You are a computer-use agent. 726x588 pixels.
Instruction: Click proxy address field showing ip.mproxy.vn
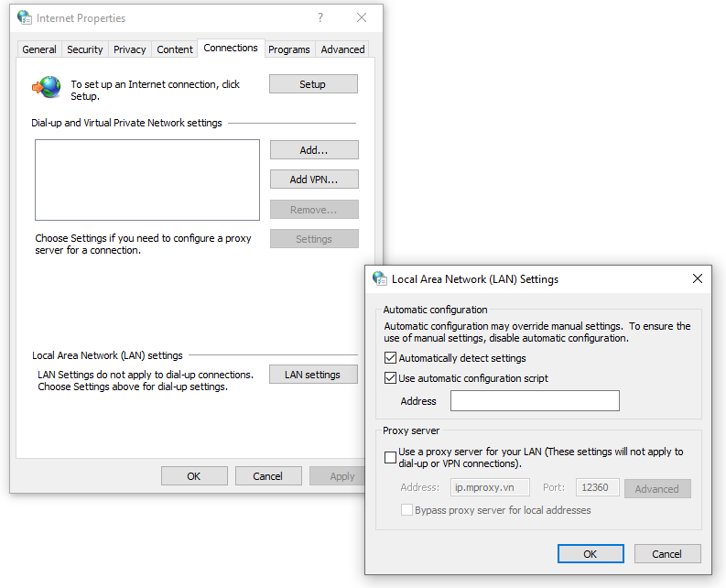[490, 487]
